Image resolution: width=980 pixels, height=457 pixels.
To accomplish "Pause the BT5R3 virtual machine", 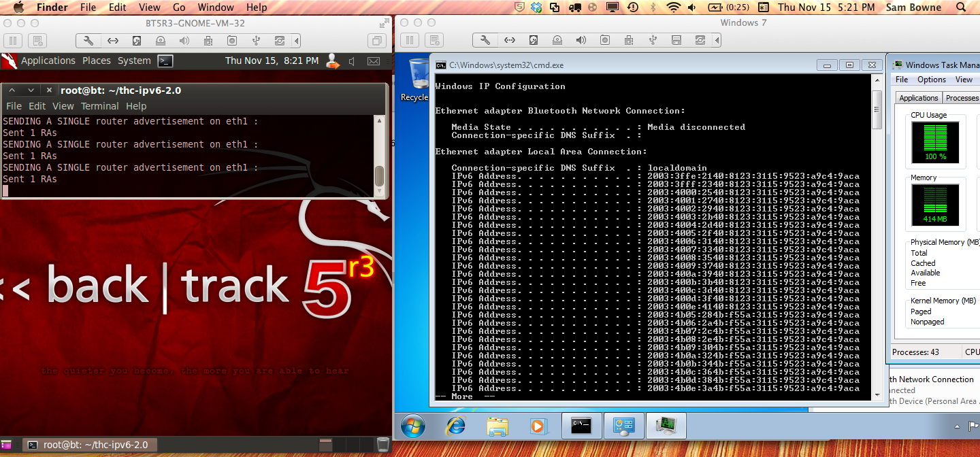I will pyautogui.click(x=13, y=41).
